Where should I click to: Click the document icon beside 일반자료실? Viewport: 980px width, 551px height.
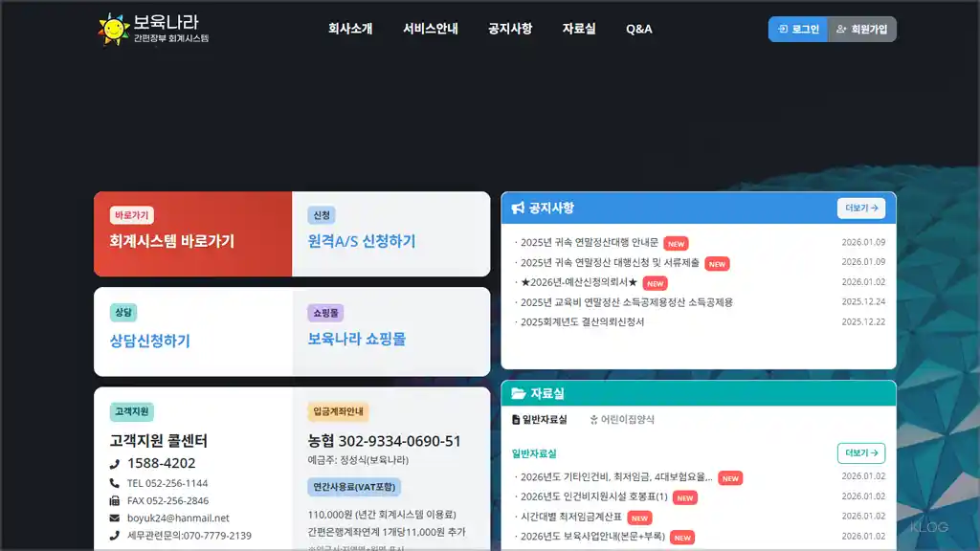point(515,417)
